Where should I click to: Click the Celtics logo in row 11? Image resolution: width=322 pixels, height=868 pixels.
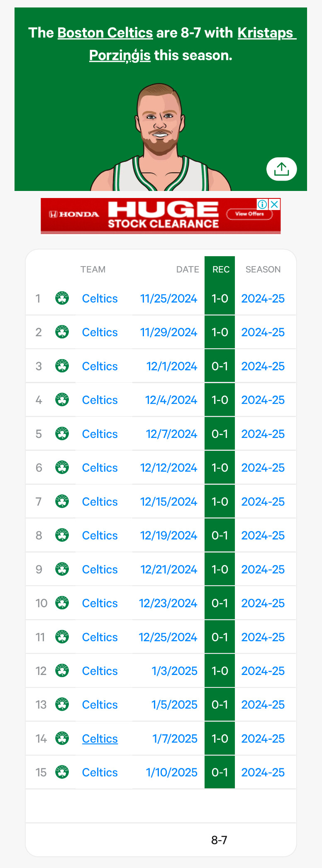click(62, 637)
